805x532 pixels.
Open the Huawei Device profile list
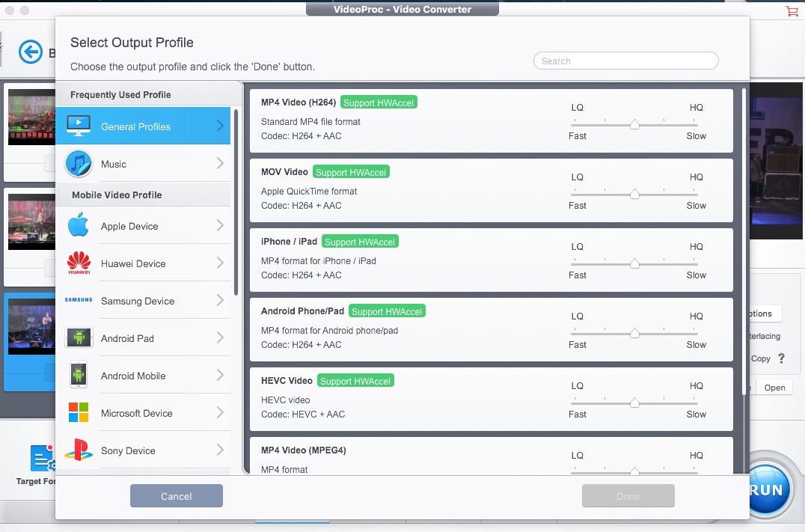[143, 263]
